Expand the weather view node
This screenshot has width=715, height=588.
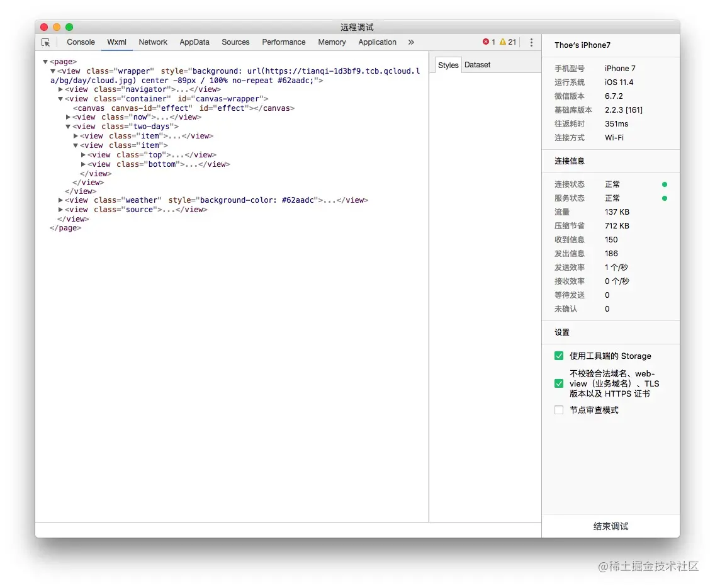[x=61, y=200]
